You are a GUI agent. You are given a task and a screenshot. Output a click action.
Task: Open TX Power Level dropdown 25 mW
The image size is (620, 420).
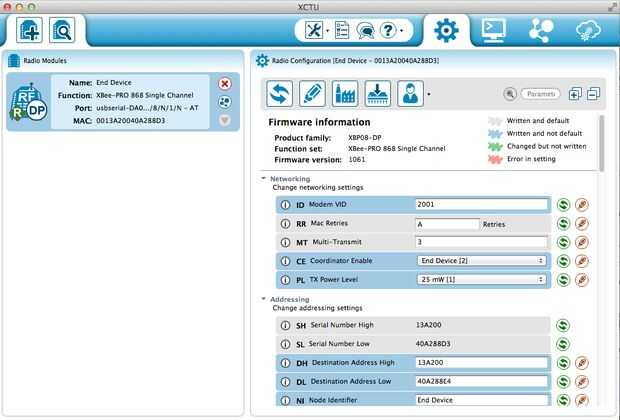pyautogui.click(x=482, y=279)
